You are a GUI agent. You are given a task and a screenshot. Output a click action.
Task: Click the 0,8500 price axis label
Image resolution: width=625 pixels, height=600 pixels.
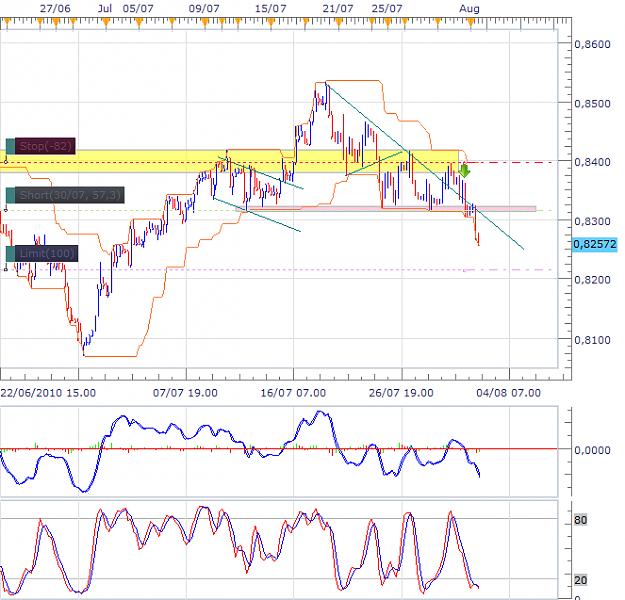592,103
